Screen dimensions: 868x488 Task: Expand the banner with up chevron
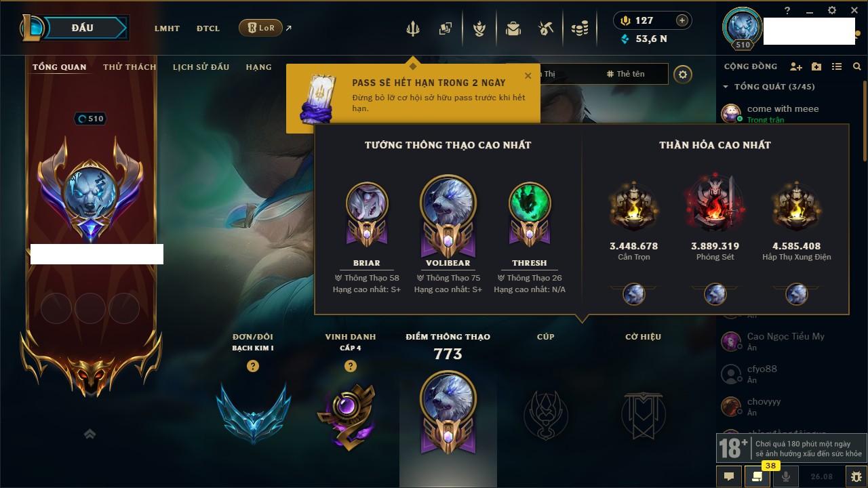90,434
